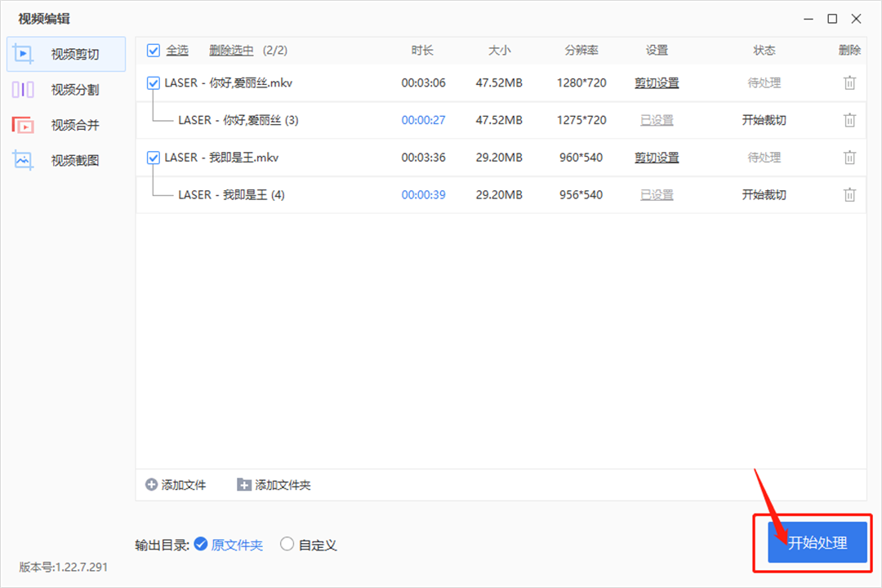Select the clip LASER - 我即是王 (4)
This screenshot has width=882, height=588.
(501, 195)
